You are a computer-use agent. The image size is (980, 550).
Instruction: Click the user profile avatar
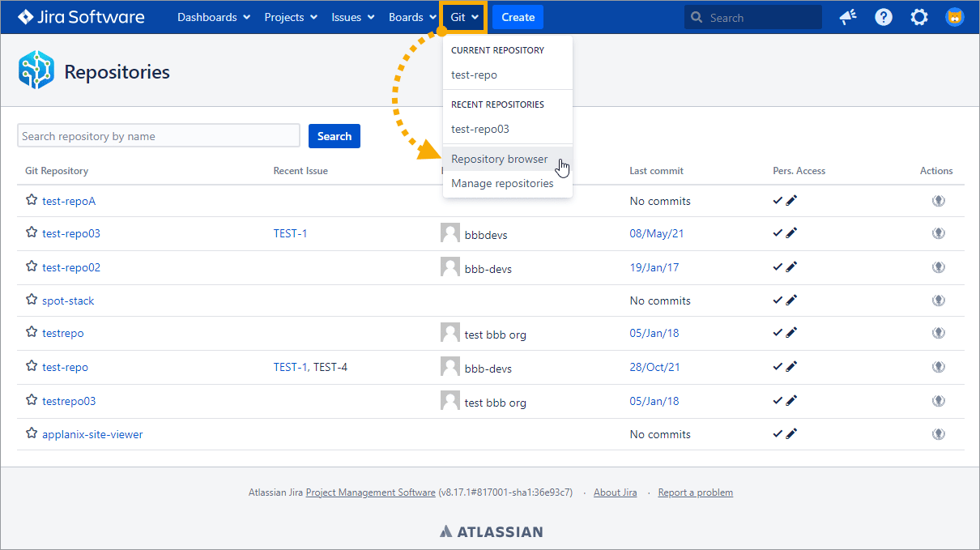(955, 17)
